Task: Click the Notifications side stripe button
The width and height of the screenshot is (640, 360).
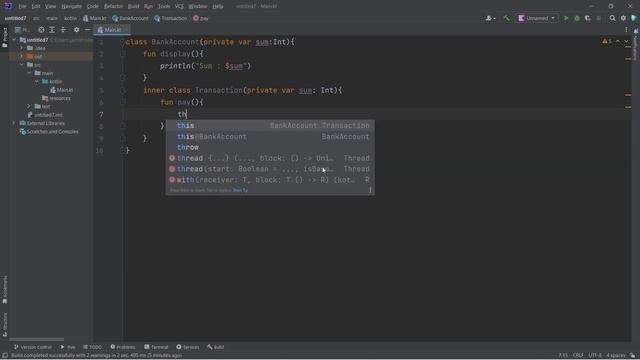Action: tap(636, 45)
